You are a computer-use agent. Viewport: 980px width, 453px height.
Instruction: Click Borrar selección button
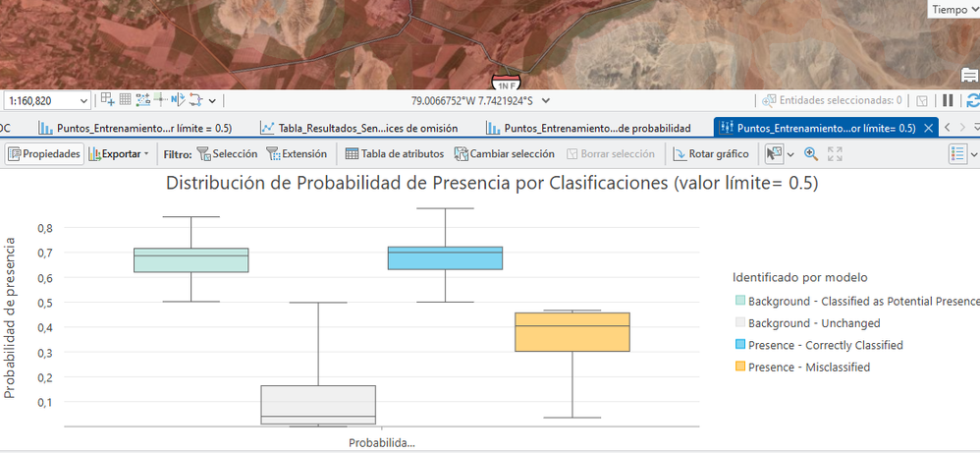[611, 153]
